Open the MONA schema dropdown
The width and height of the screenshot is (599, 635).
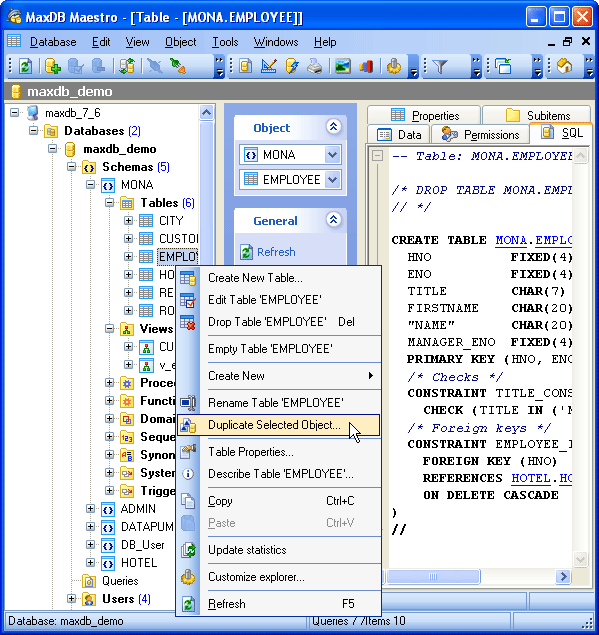point(333,155)
